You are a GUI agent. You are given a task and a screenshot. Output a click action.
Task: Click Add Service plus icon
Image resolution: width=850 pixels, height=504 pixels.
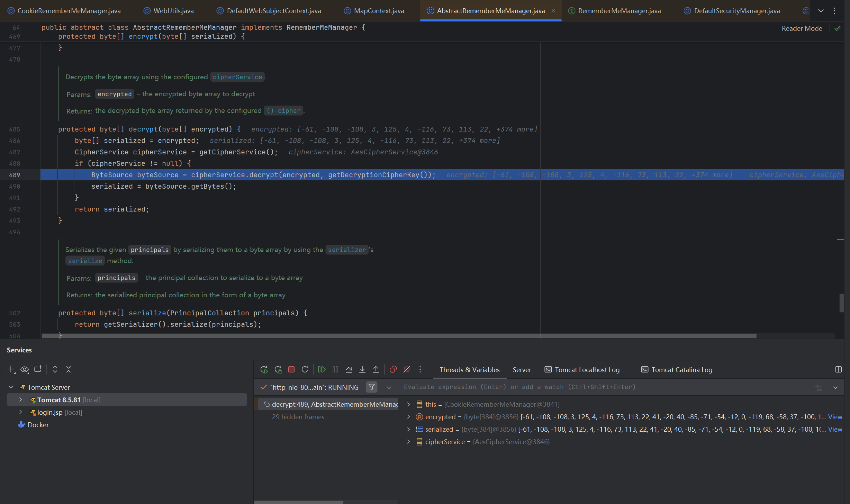tap(11, 369)
